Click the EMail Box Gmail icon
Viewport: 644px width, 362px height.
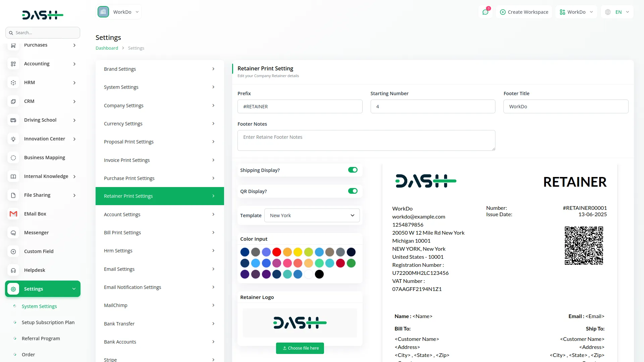[13, 214]
